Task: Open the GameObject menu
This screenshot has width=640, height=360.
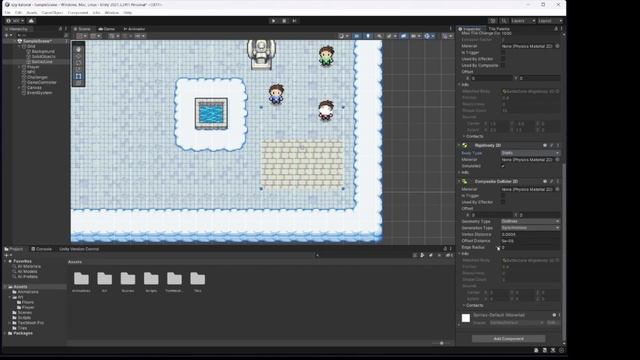Action: [52, 13]
